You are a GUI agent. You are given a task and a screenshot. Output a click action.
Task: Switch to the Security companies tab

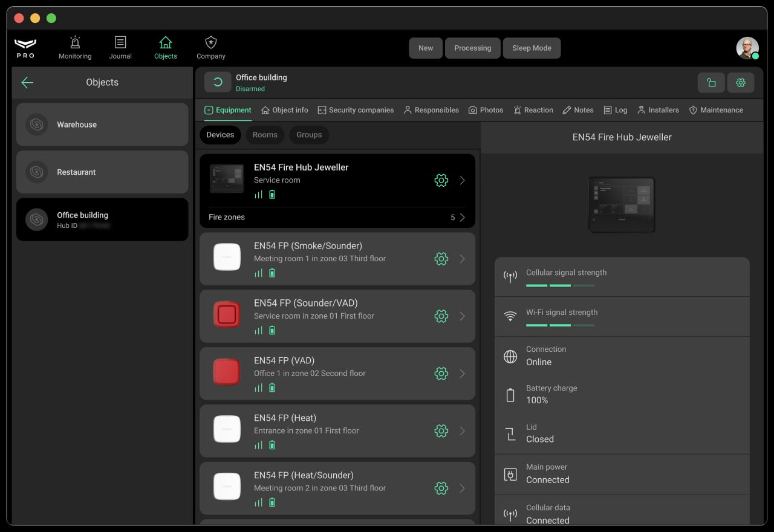pyautogui.click(x=356, y=110)
